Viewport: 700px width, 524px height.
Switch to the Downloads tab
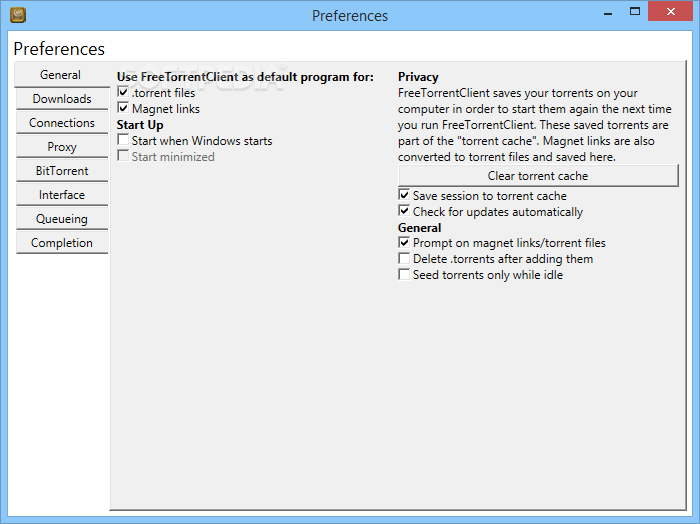tap(62, 99)
